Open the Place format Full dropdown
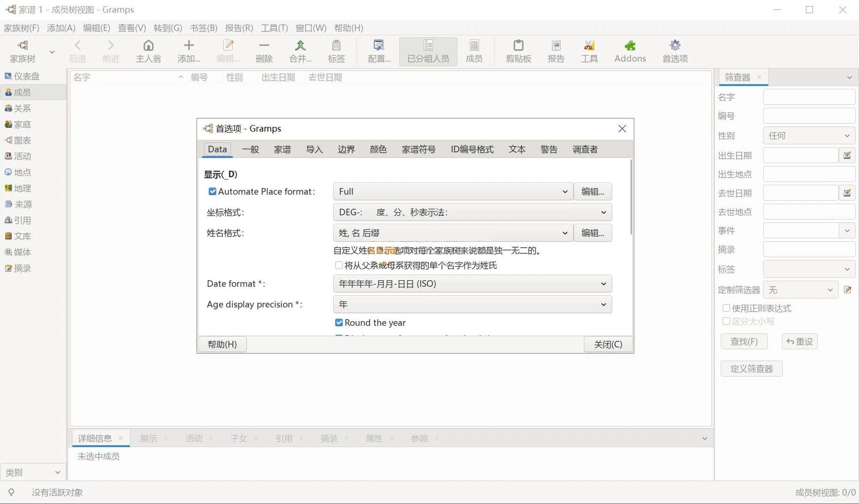The image size is (859, 504). [x=453, y=191]
